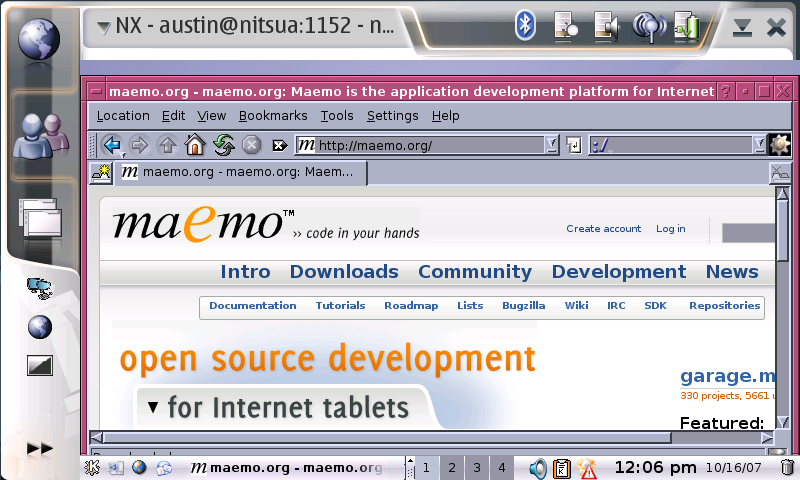The width and height of the screenshot is (800, 480).
Task: Open the NX session title dropdown menu
Action: [104, 27]
